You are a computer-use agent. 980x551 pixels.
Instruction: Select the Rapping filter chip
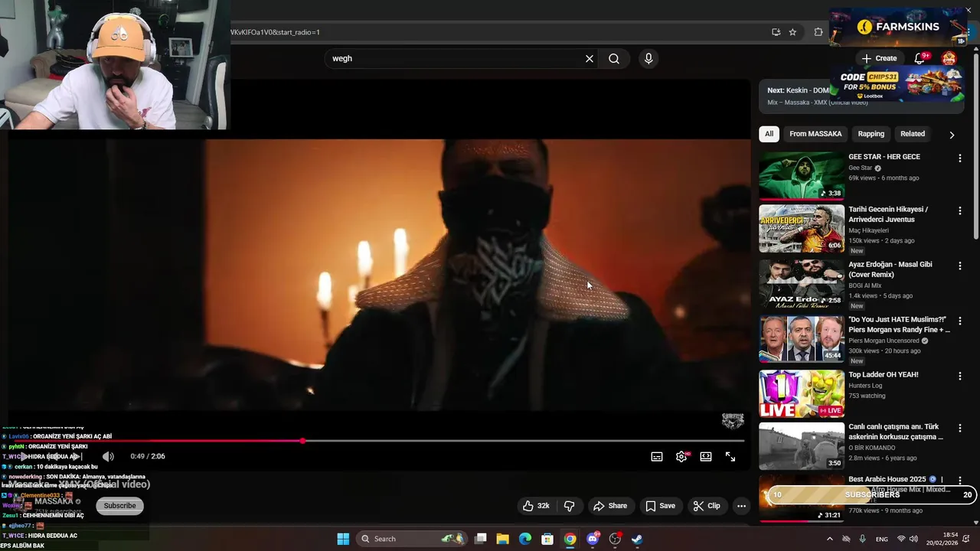(x=871, y=134)
